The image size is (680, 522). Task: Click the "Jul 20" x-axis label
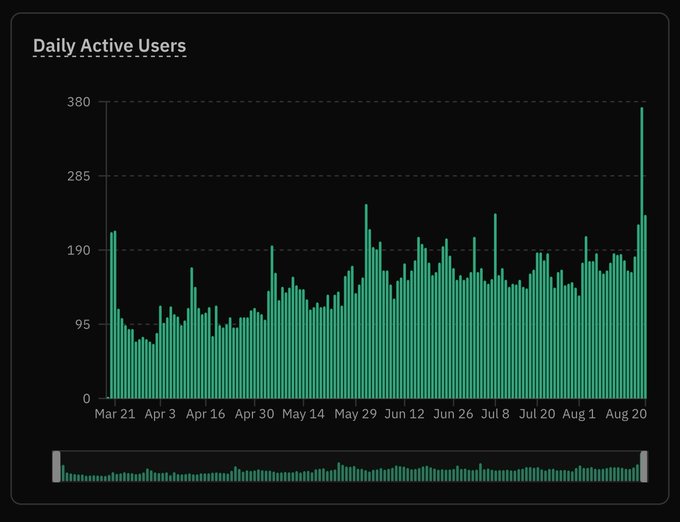point(537,414)
